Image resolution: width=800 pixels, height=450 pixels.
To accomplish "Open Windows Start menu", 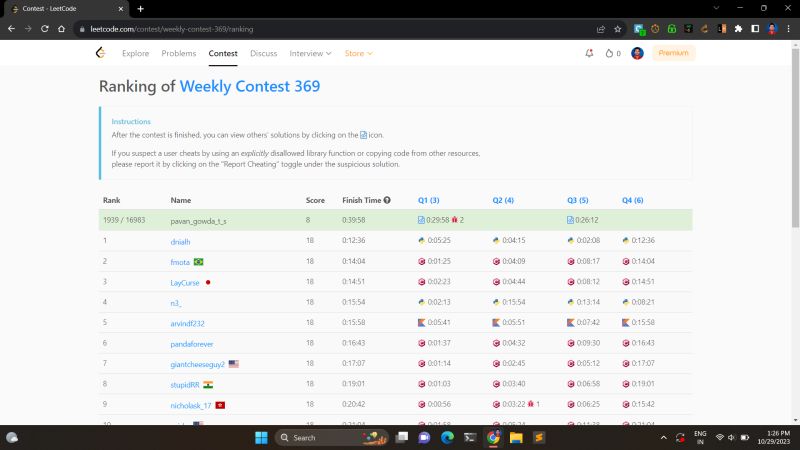I will tap(261, 437).
